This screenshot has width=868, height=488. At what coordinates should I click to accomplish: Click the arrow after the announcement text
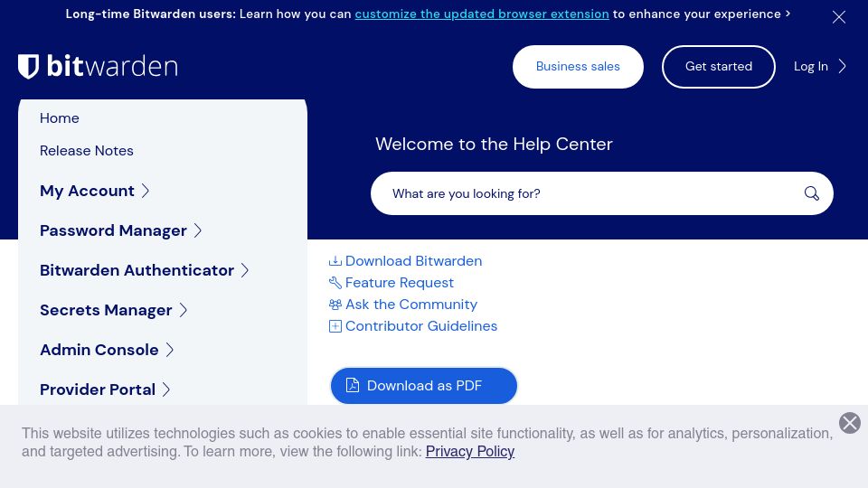tap(788, 14)
